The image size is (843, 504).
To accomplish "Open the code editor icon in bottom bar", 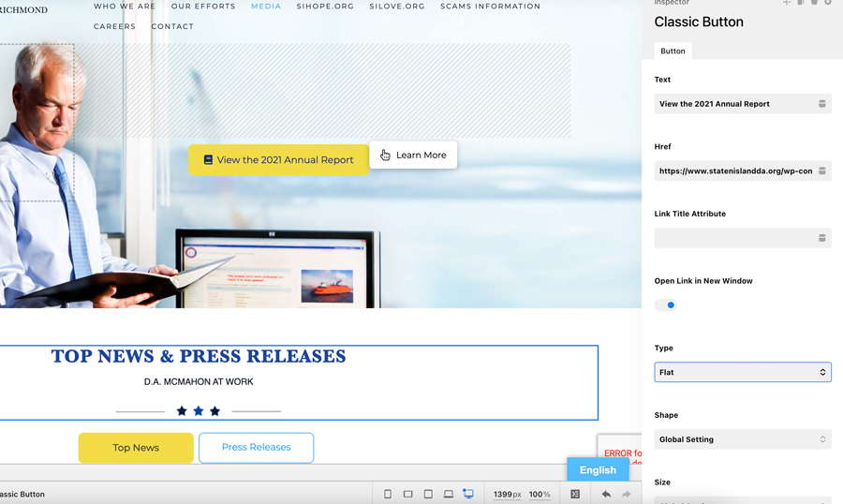I will [575, 494].
